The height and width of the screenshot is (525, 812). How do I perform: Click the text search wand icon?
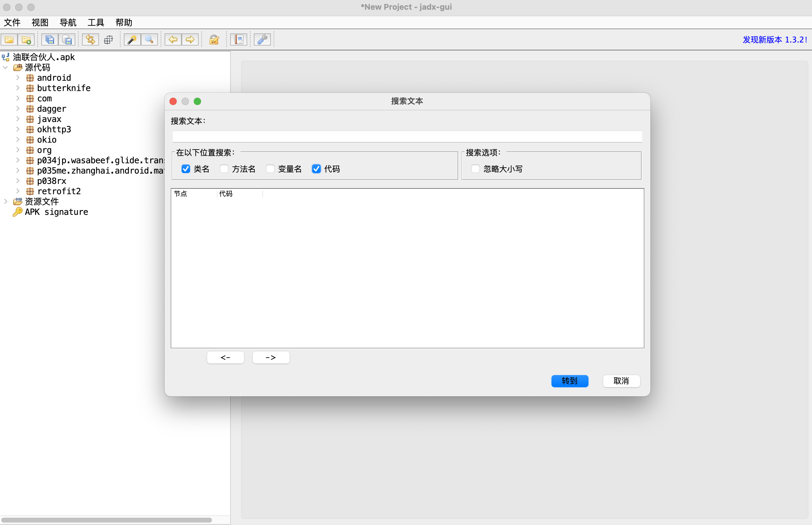point(132,39)
